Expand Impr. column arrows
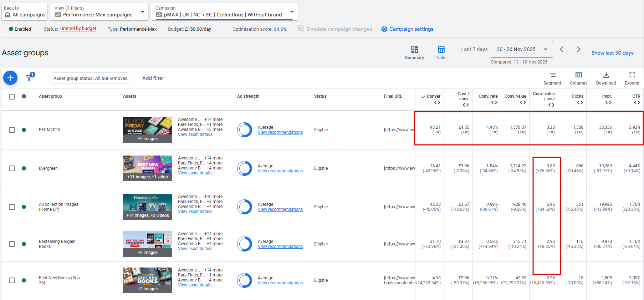The image size is (644, 300). (x=608, y=102)
